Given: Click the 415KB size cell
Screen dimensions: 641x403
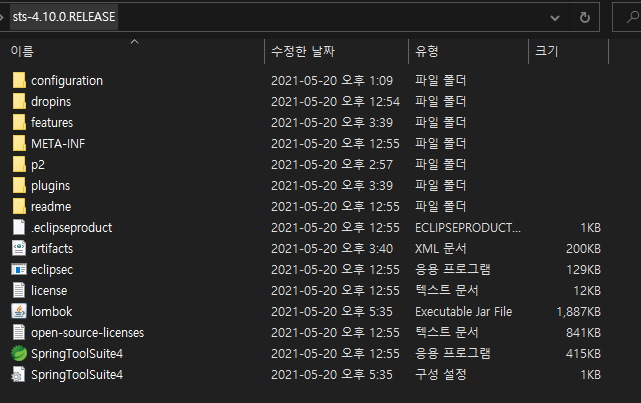Looking at the screenshot, I should (x=583, y=354).
